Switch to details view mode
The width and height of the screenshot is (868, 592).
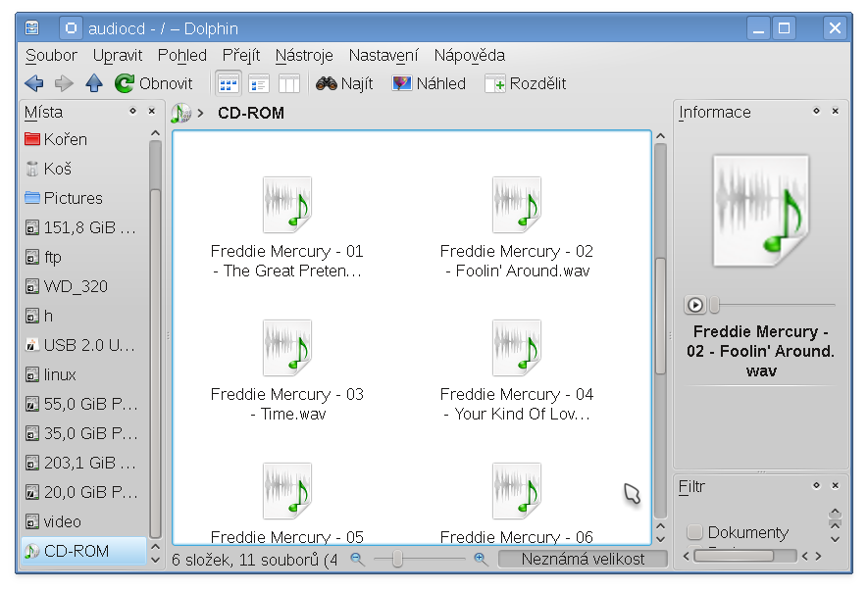pyautogui.click(x=259, y=84)
